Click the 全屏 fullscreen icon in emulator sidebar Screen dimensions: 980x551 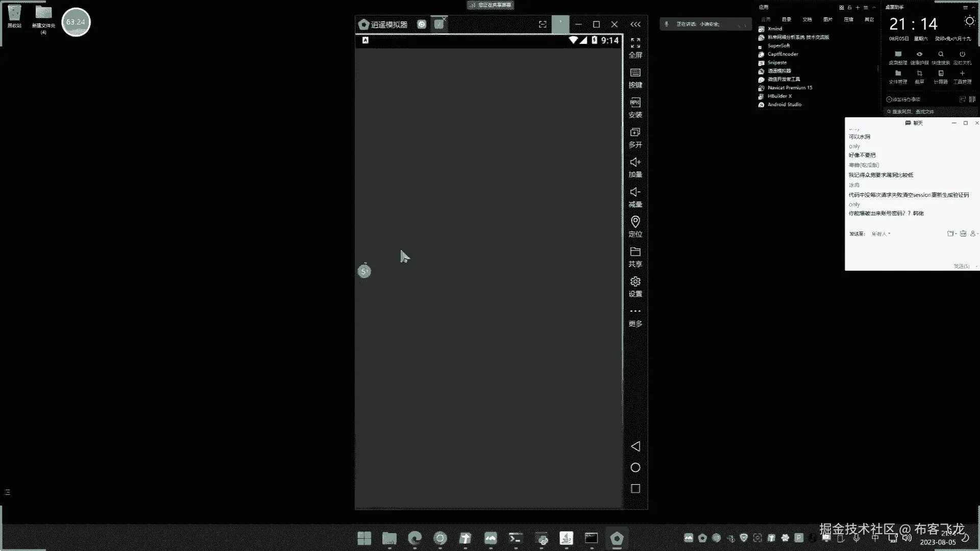[635, 43]
